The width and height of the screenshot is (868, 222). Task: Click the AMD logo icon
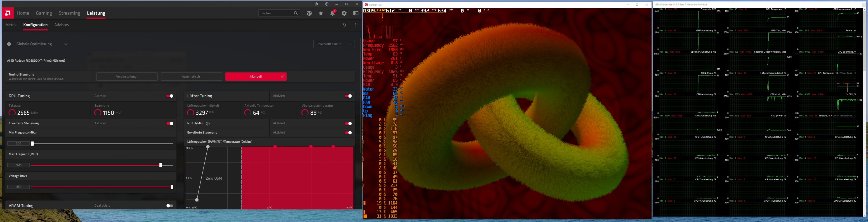click(8, 13)
